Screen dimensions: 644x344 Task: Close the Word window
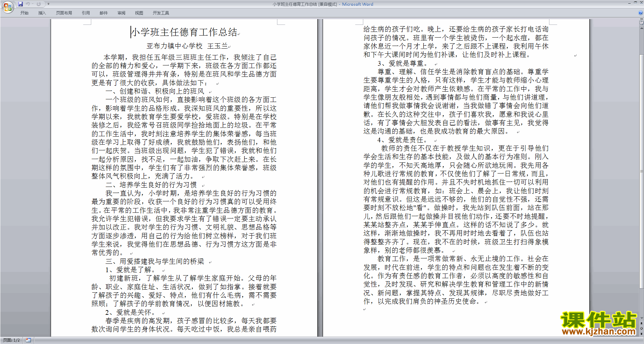(x=641, y=3)
